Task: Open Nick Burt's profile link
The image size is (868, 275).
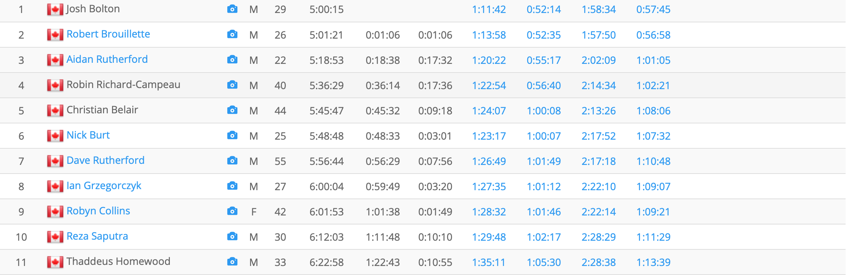Action: [88, 135]
